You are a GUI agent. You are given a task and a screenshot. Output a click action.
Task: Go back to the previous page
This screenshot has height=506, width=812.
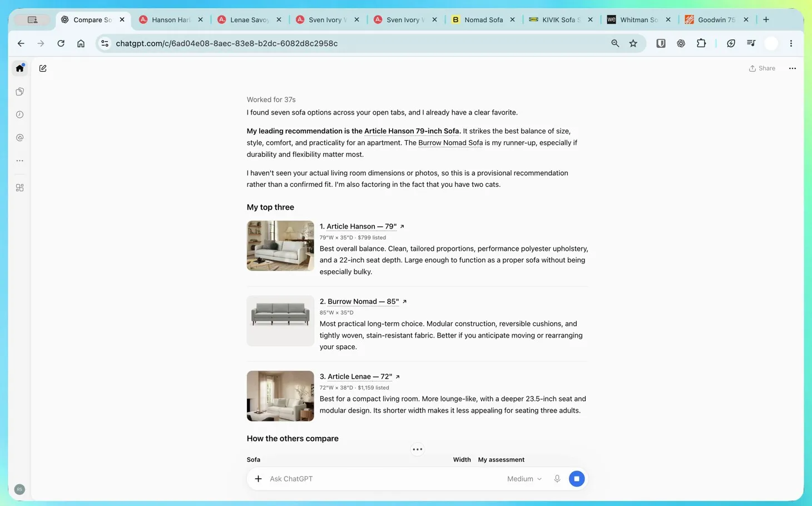click(21, 43)
